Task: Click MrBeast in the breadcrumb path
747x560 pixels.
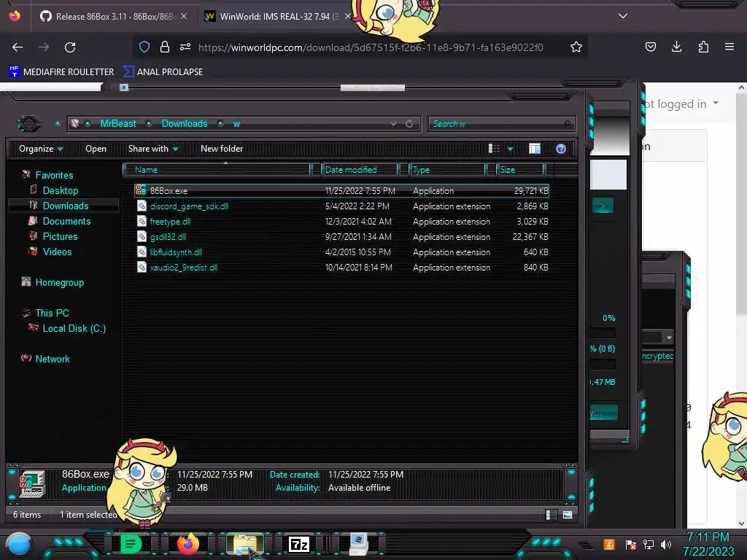Action: coord(118,123)
